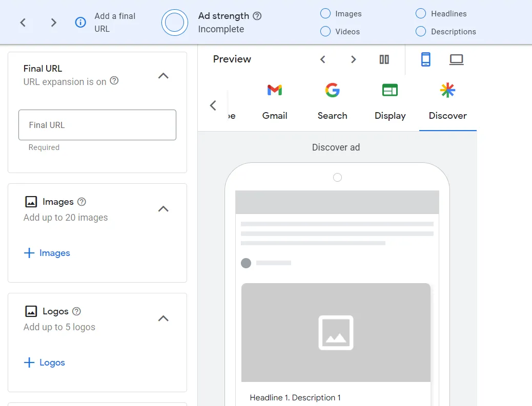Select the Display preview tab
This screenshot has height=406, width=532.
coord(390,102)
